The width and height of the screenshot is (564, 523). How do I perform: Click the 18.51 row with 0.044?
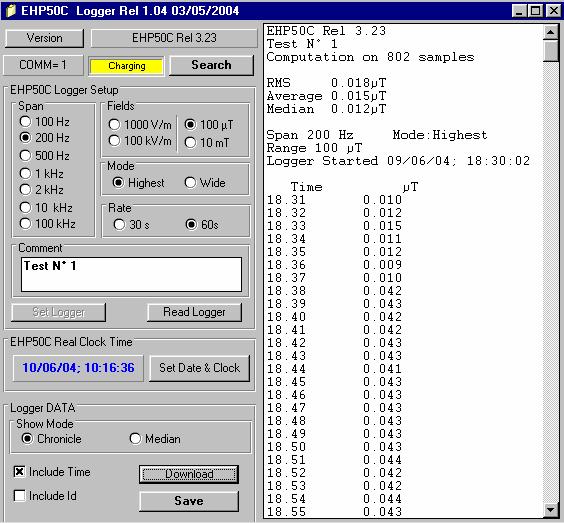point(334,460)
